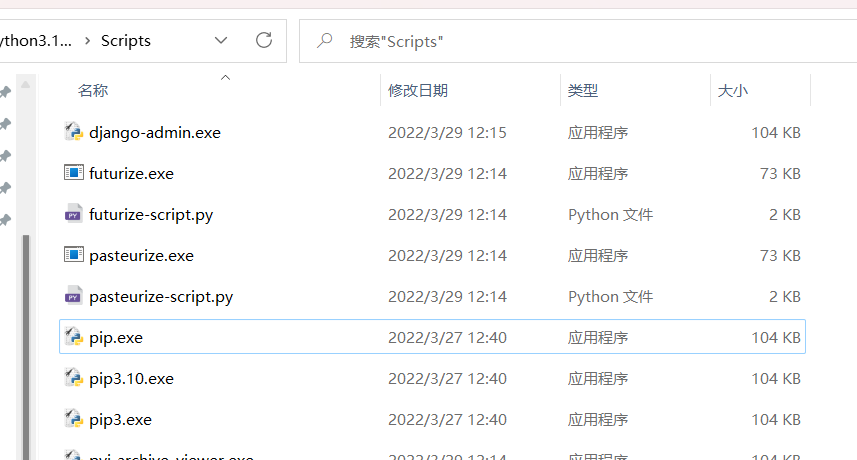Screen dimensions: 857x460
Task: Select the pasteurize.exe file name
Action: coord(142,256)
